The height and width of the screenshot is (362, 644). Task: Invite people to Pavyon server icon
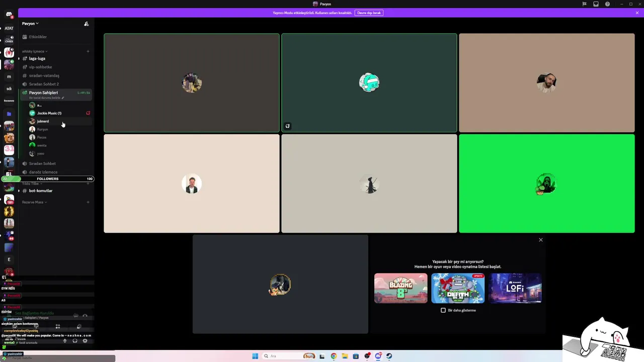click(x=86, y=24)
